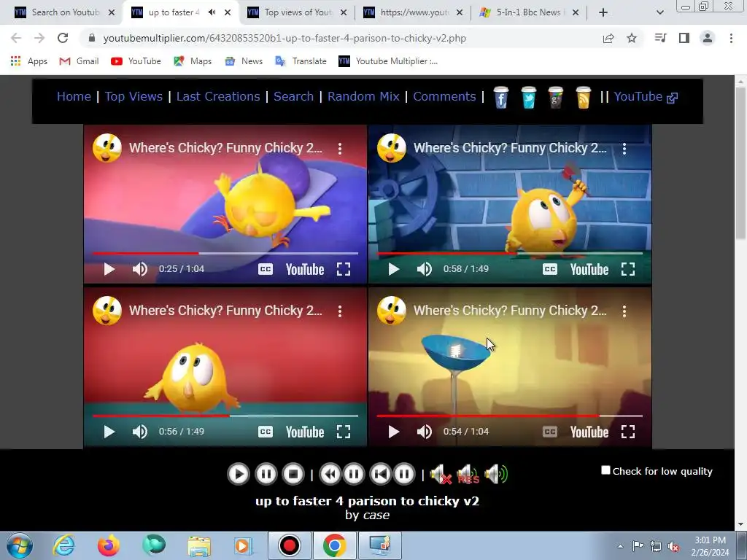Image resolution: width=747 pixels, height=560 pixels.
Task: Open the Gmail bookmark
Action: [79, 61]
